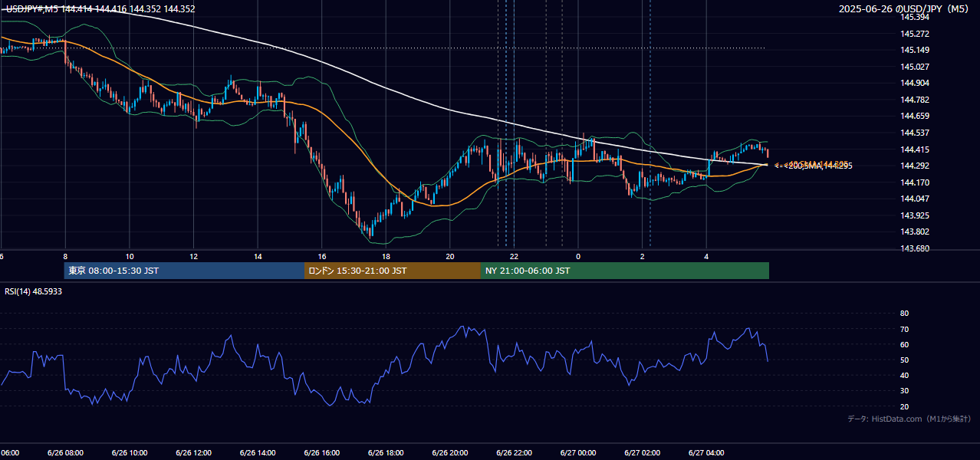Click the 145.272 price axis label
980x460 pixels.
(x=915, y=34)
